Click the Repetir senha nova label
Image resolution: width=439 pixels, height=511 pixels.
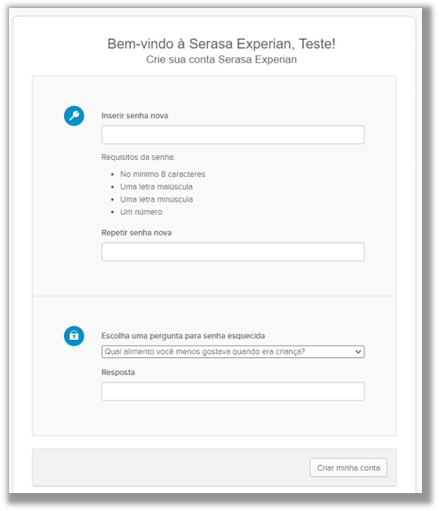click(x=136, y=233)
